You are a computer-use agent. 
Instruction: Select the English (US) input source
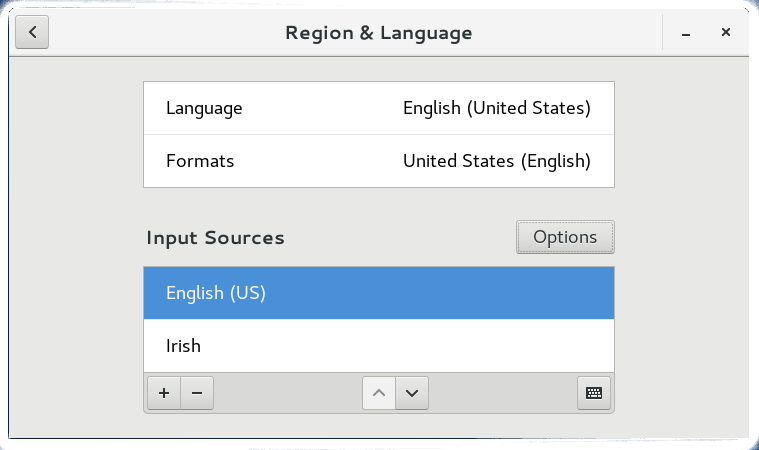(x=378, y=293)
